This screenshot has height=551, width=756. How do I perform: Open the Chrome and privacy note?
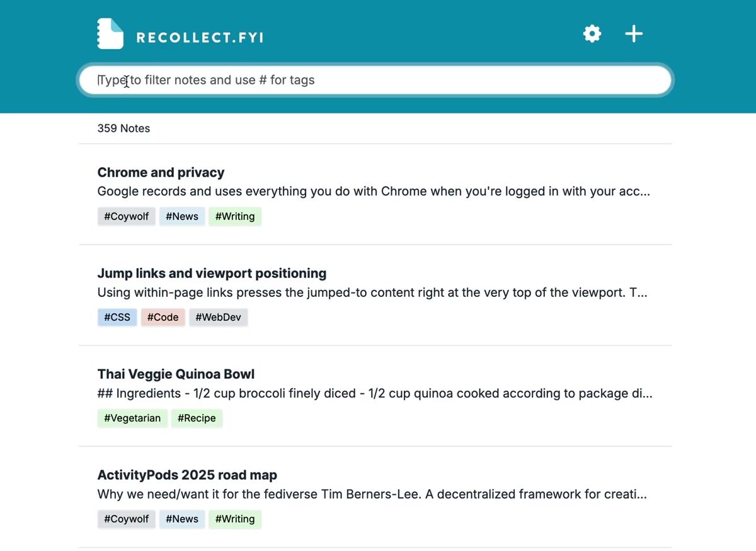coord(161,173)
